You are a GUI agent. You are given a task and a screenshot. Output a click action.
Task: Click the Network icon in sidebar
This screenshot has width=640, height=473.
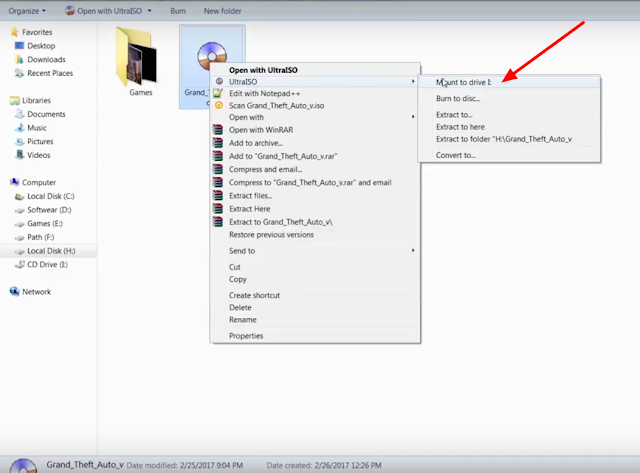point(15,291)
